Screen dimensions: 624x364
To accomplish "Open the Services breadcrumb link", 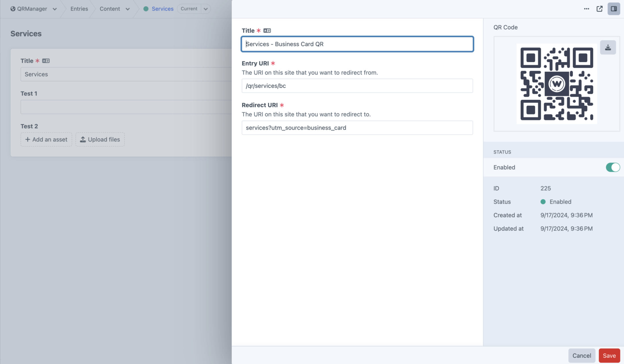I will click(x=163, y=9).
